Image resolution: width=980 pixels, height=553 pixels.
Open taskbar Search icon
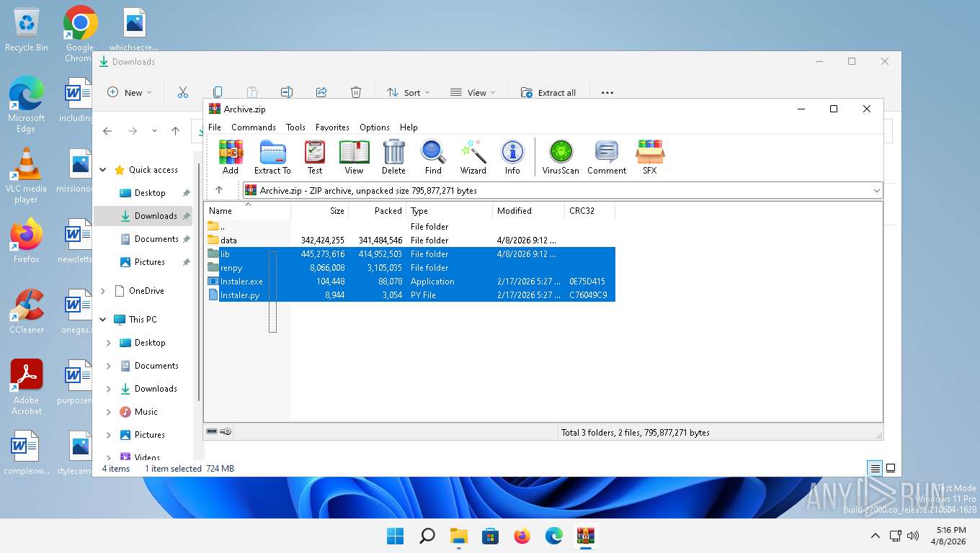click(x=427, y=536)
